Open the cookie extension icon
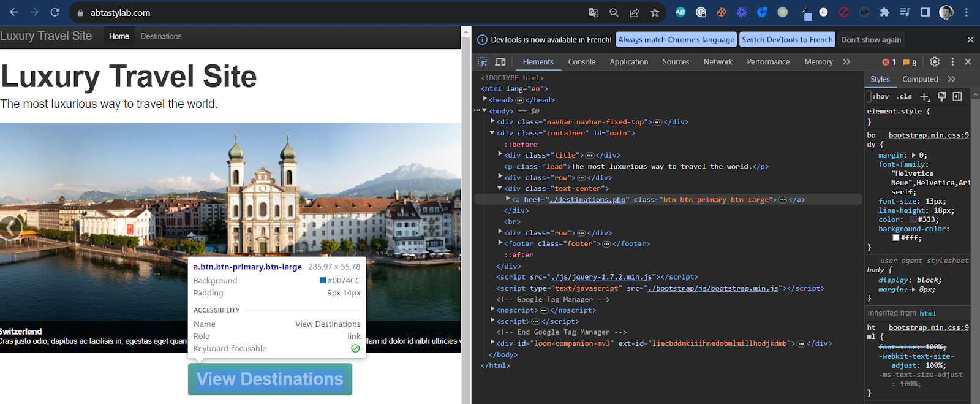 coord(722,12)
